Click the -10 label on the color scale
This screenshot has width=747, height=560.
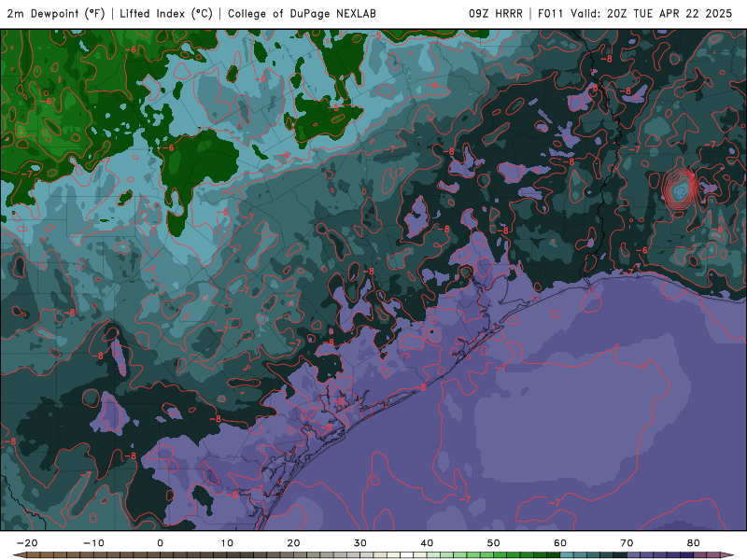pos(94,543)
